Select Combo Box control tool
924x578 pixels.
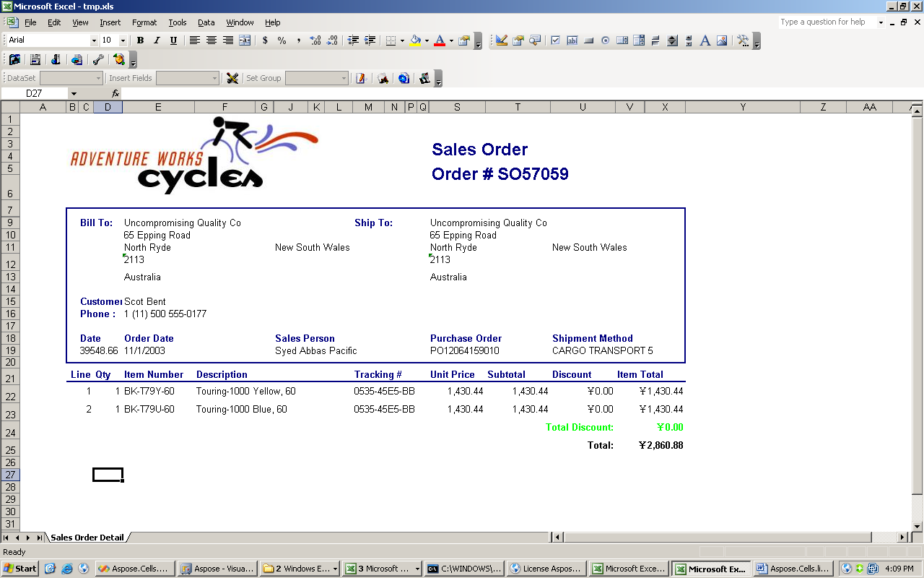point(639,40)
